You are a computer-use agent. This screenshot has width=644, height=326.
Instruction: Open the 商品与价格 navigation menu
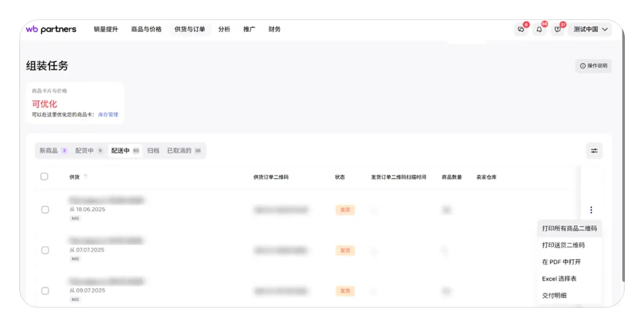[x=146, y=29]
